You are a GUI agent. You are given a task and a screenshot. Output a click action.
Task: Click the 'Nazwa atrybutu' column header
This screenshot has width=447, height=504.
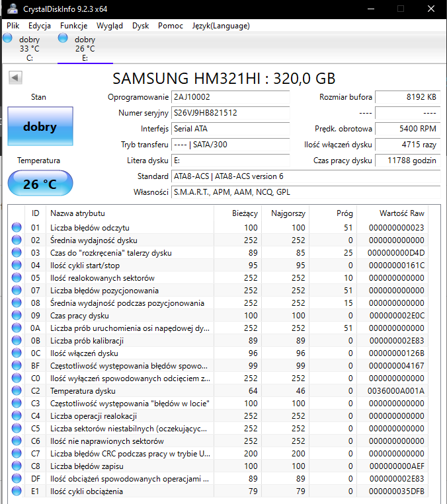click(x=130, y=213)
